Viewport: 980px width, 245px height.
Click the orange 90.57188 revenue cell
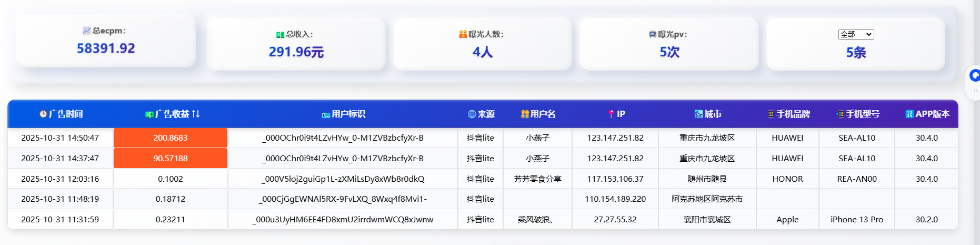click(171, 159)
